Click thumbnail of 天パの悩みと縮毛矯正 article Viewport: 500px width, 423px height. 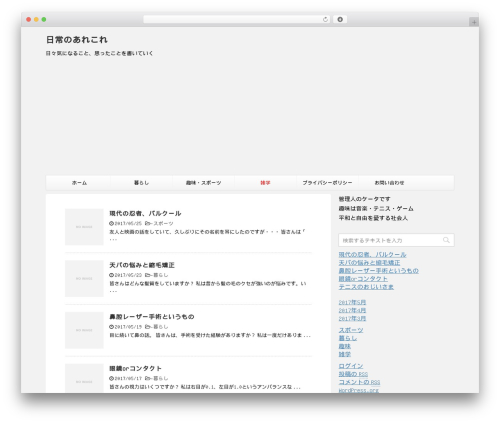coord(84,279)
